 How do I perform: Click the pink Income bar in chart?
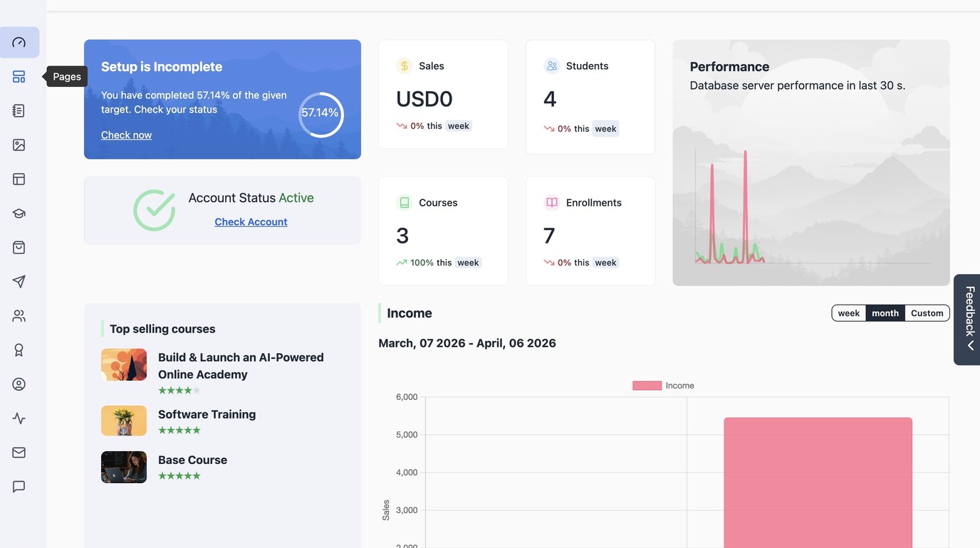pos(818,483)
